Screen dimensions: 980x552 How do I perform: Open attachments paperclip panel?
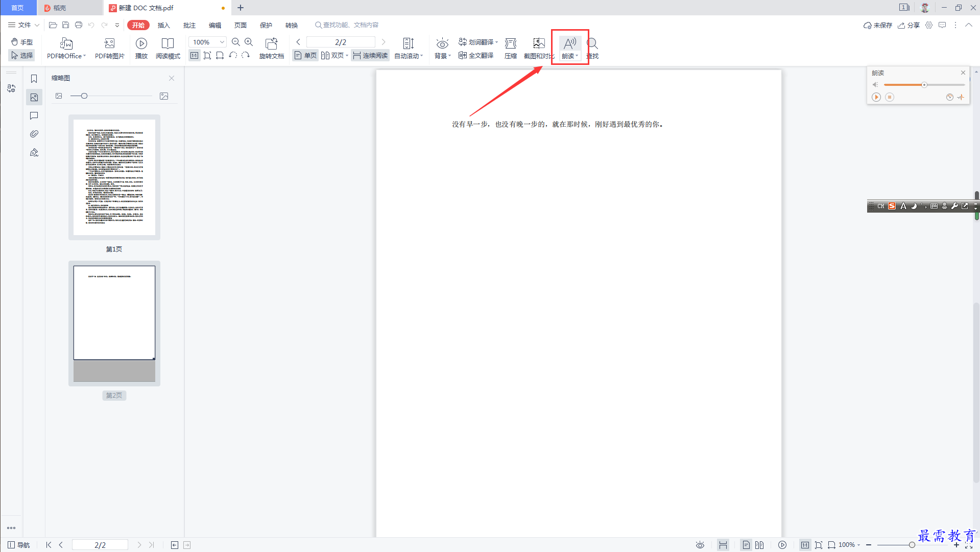[34, 134]
